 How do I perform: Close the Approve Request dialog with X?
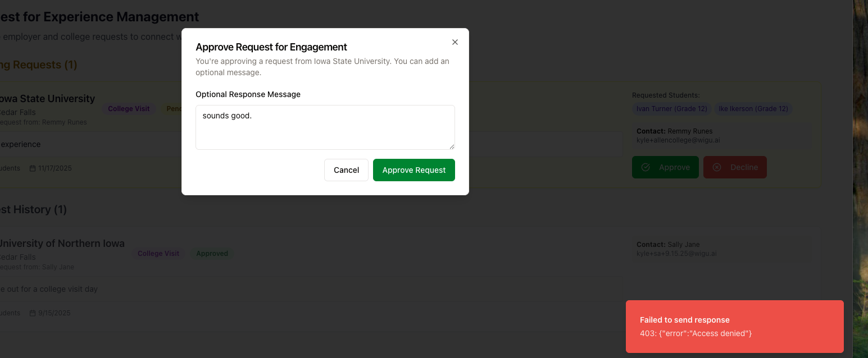[x=455, y=42]
